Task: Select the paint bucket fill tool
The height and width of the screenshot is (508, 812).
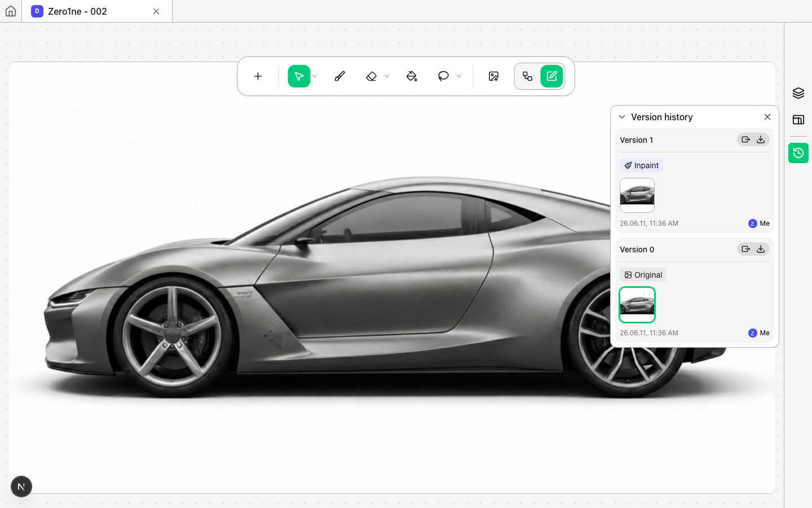Action: tap(412, 76)
